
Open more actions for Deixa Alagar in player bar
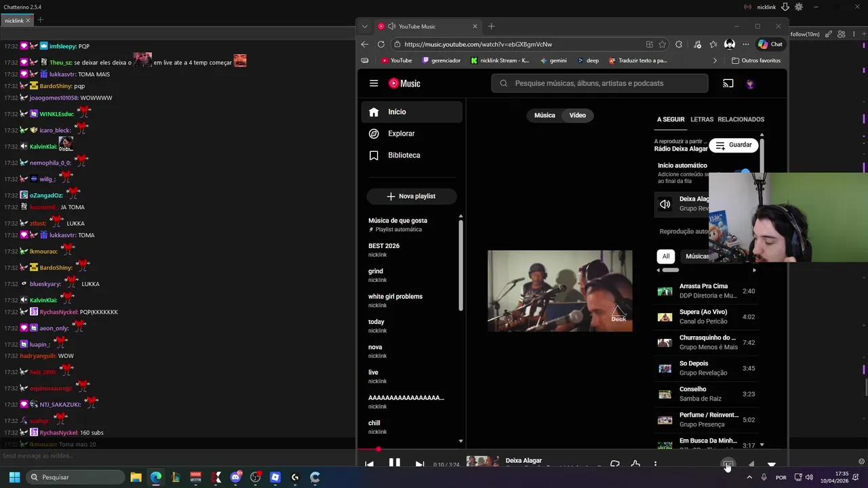656,464
